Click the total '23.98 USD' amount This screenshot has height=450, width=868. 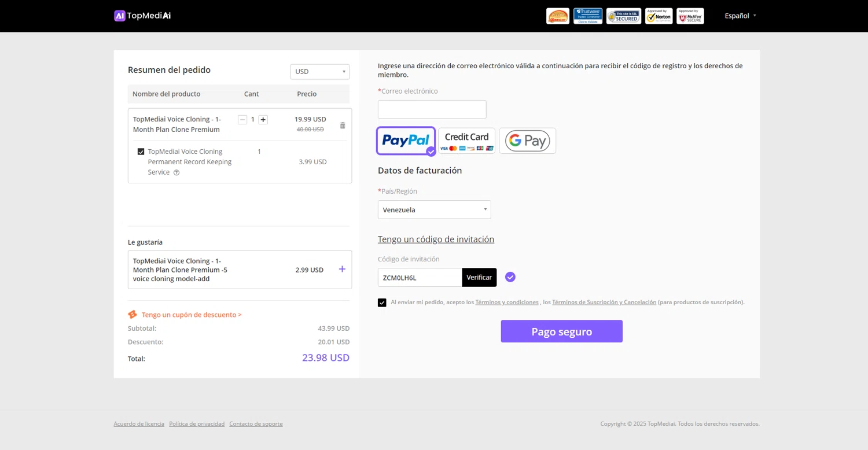[x=326, y=357]
